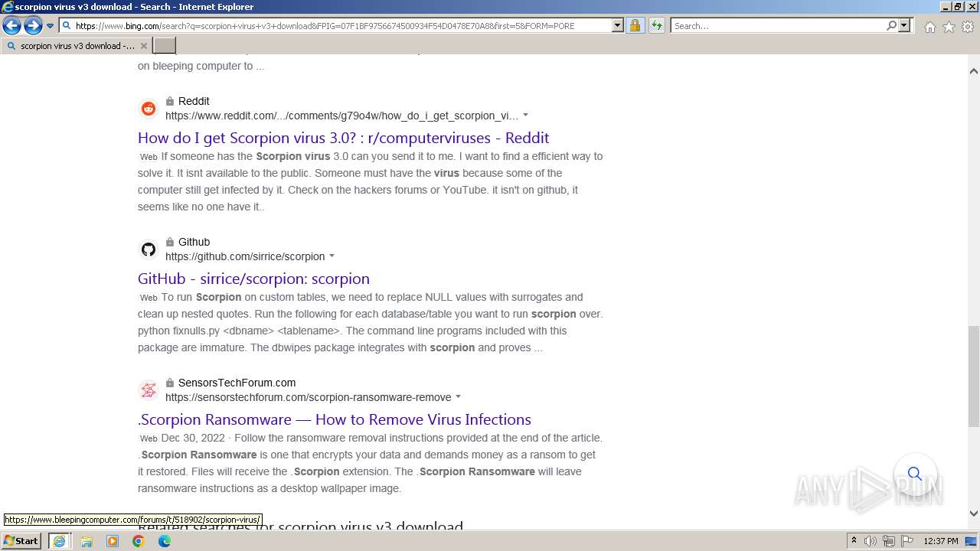Expand the address bar autocomplete dropdown
Screen dimensions: 980x551
pos(618,25)
